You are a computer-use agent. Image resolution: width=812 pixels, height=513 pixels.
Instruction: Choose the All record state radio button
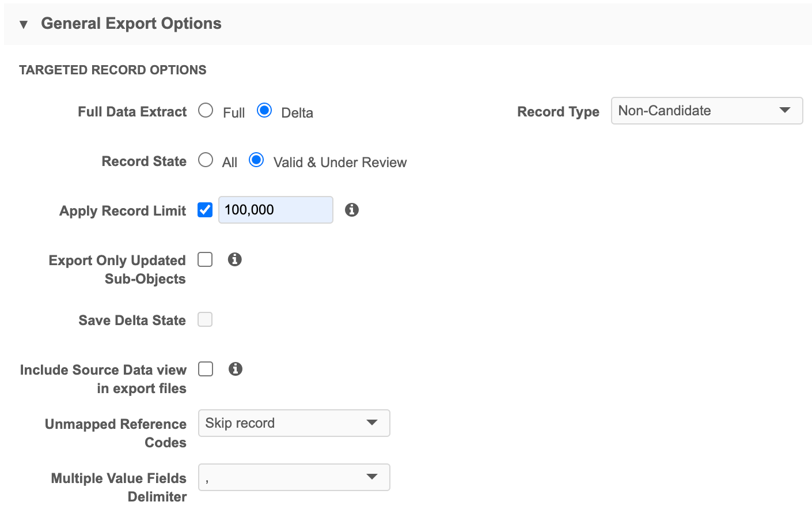[x=206, y=160]
